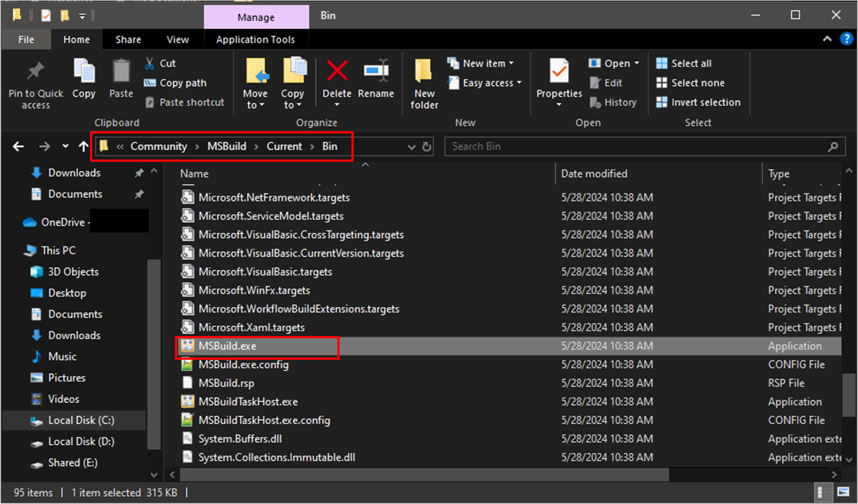This screenshot has width=858, height=504.
Task: Open address bar history dropdown
Action: (x=411, y=147)
